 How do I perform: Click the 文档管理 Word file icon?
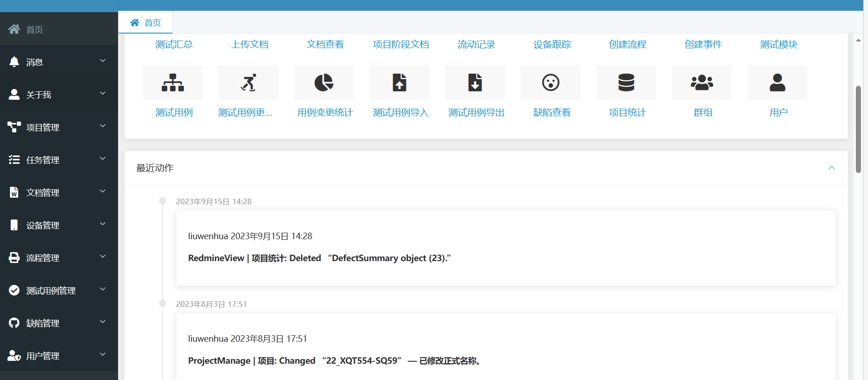(x=14, y=192)
